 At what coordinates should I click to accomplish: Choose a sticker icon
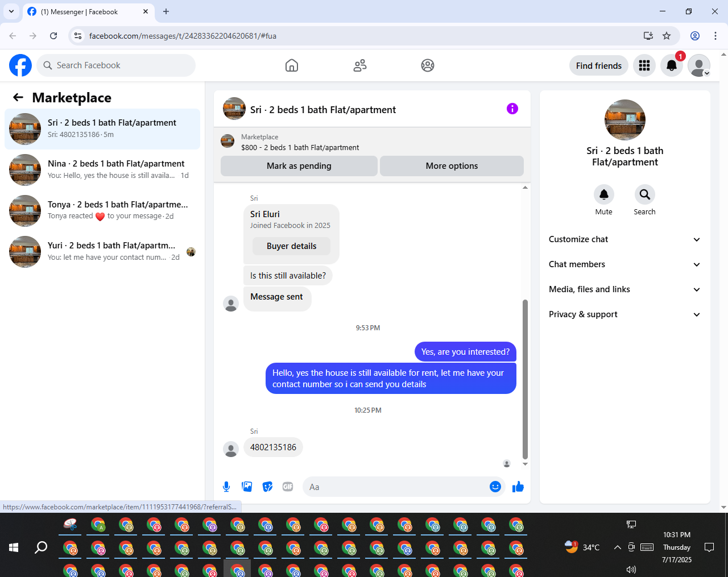(x=267, y=487)
